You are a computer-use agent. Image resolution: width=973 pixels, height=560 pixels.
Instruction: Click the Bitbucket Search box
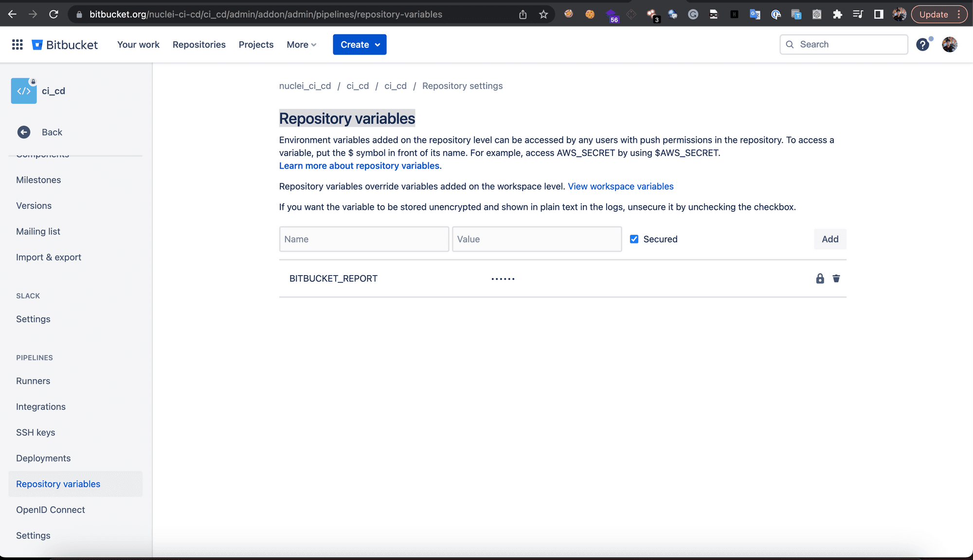point(844,45)
